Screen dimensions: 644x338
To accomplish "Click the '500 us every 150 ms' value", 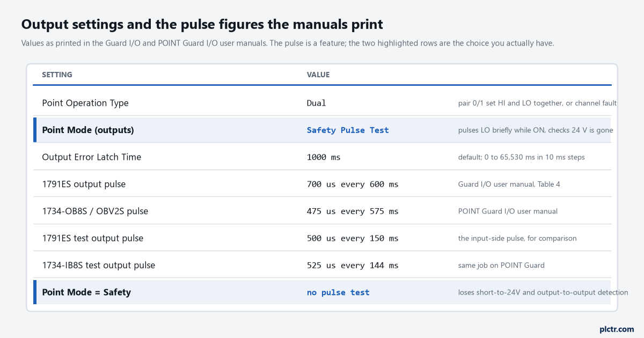I will tap(353, 238).
